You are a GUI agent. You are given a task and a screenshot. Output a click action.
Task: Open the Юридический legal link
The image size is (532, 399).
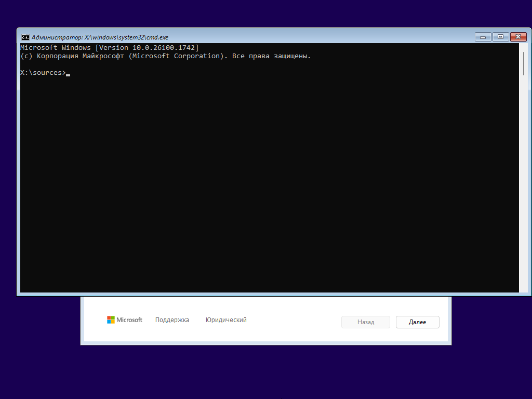click(226, 320)
